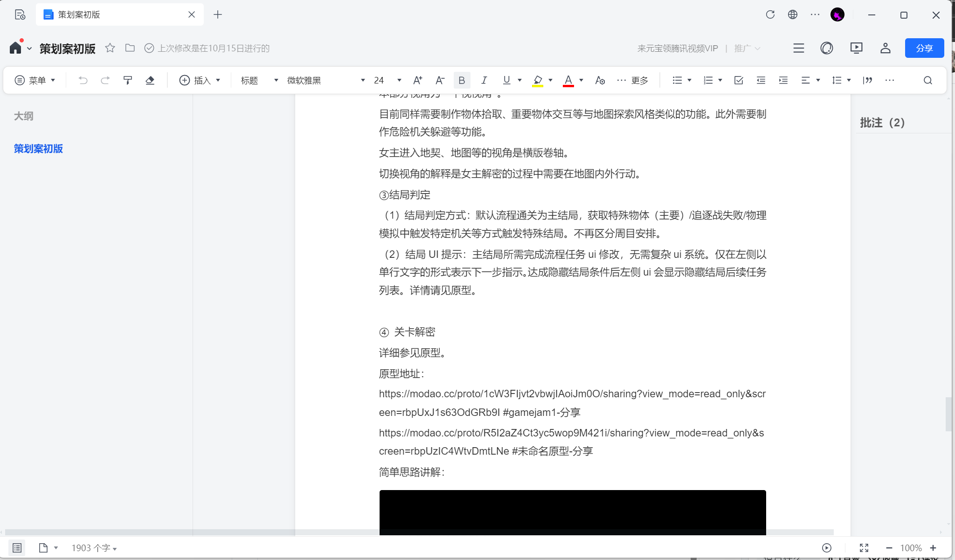The image size is (955, 560).
Task: Click the format painter icon
Action: tap(127, 80)
